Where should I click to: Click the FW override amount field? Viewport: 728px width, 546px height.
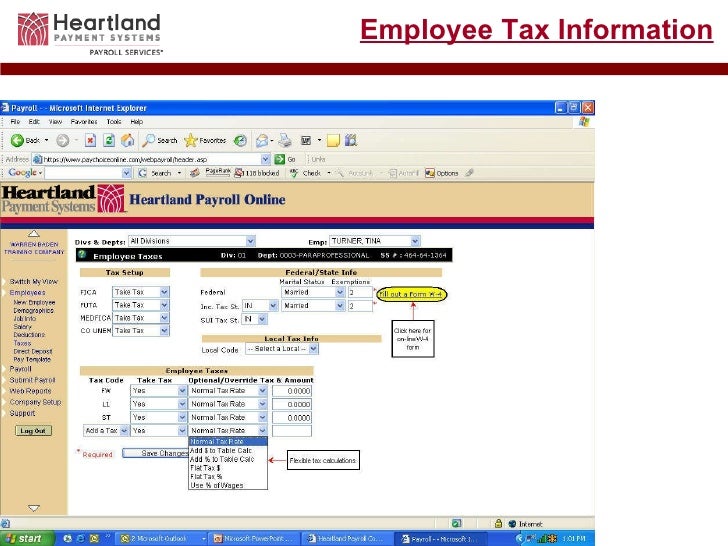point(292,391)
